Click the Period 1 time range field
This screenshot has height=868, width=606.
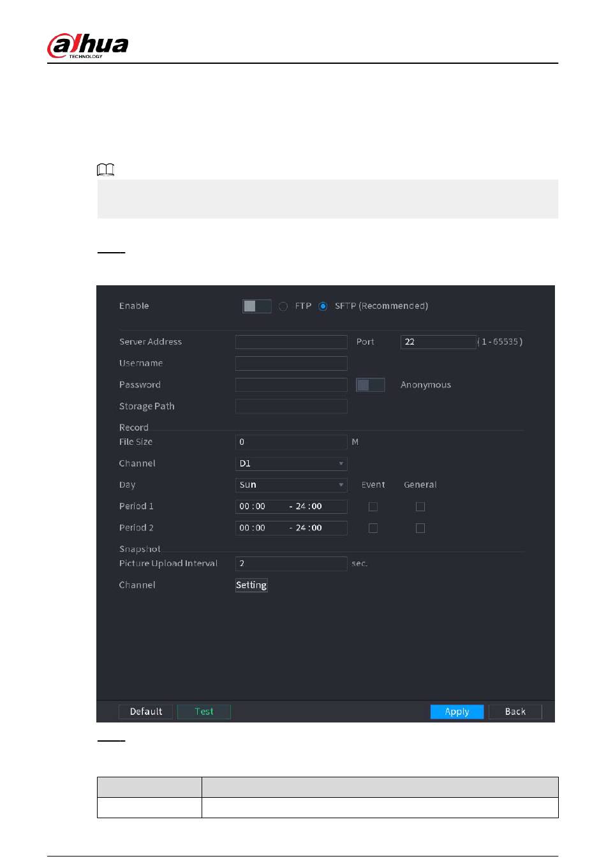tap(292, 507)
